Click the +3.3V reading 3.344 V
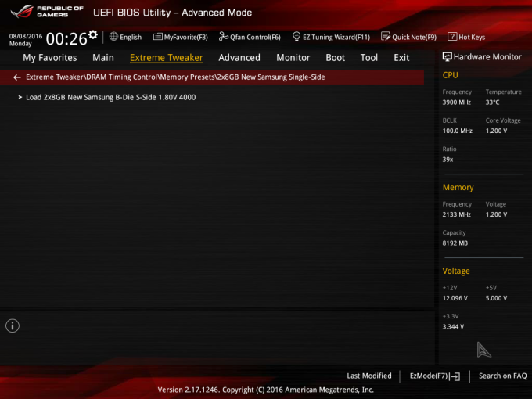This screenshot has height=399, width=532. pyautogui.click(x=453, y=327)
